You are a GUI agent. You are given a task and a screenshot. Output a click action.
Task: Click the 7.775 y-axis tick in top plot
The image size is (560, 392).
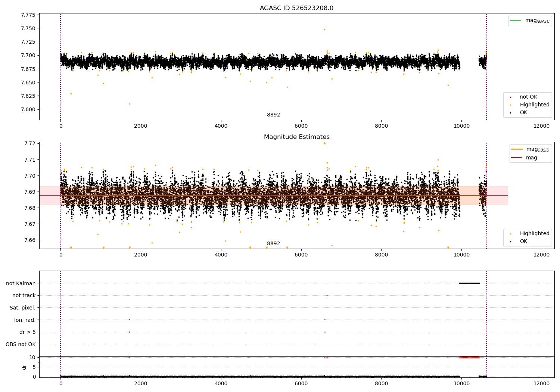[28, 15]
